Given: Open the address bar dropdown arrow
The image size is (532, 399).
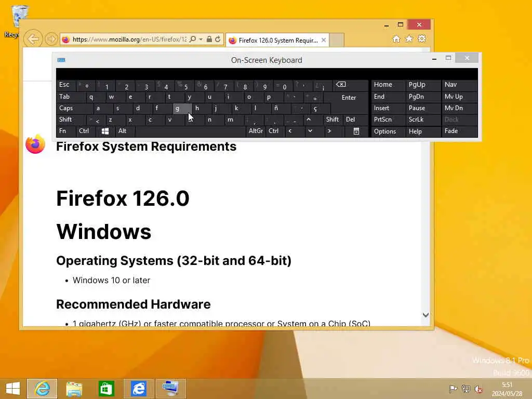Looking at the screenshot, I should [x=201, y=39].
